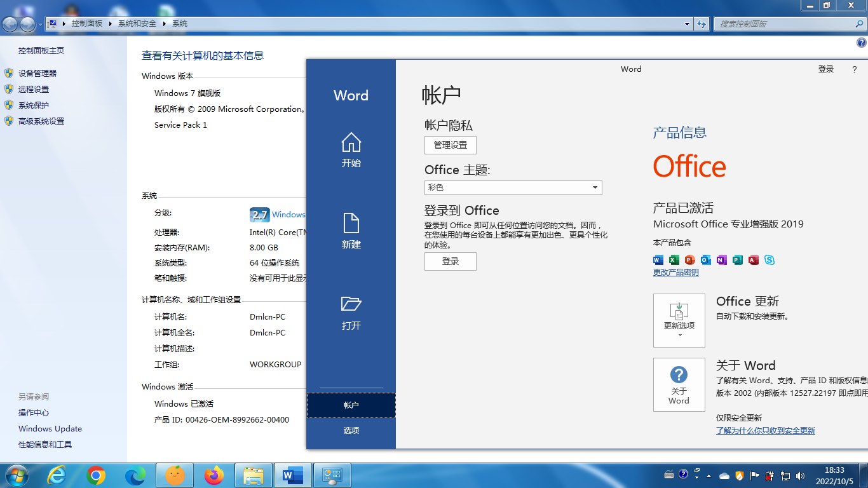This screenshot has height=488, width=868.
Task: Open Firefox from the taskbar
Action: [x=214, y=475]
